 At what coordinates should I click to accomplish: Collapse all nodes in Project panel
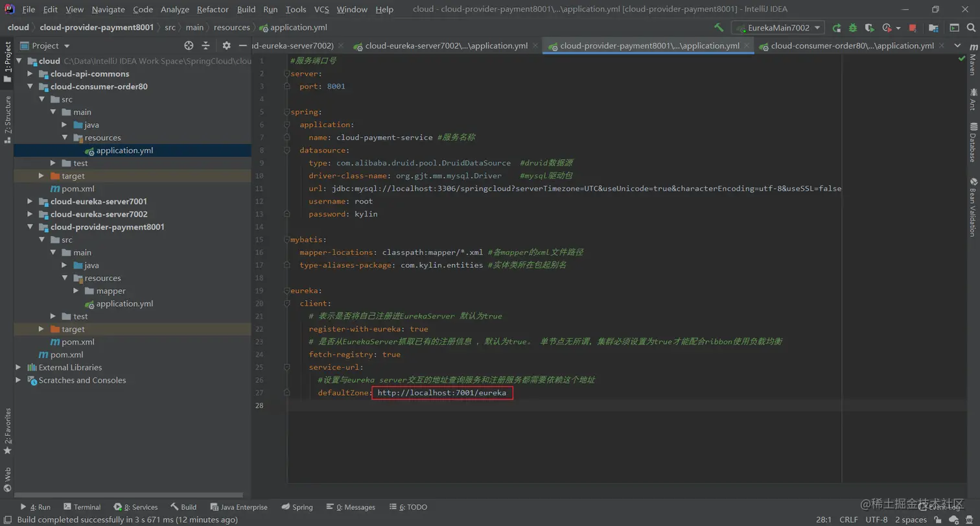coord(205,45)
